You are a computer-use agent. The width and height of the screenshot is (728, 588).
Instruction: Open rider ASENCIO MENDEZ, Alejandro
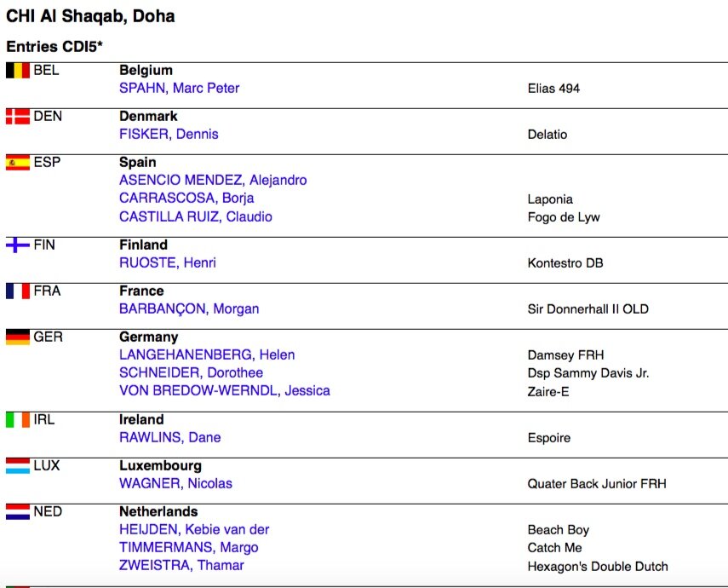click(x=213, y=180)
